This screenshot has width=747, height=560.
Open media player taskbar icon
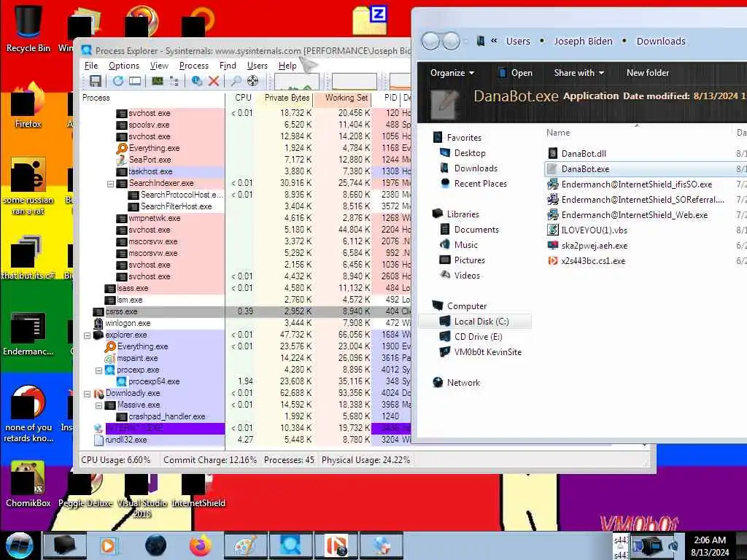[x=109, y=545]
